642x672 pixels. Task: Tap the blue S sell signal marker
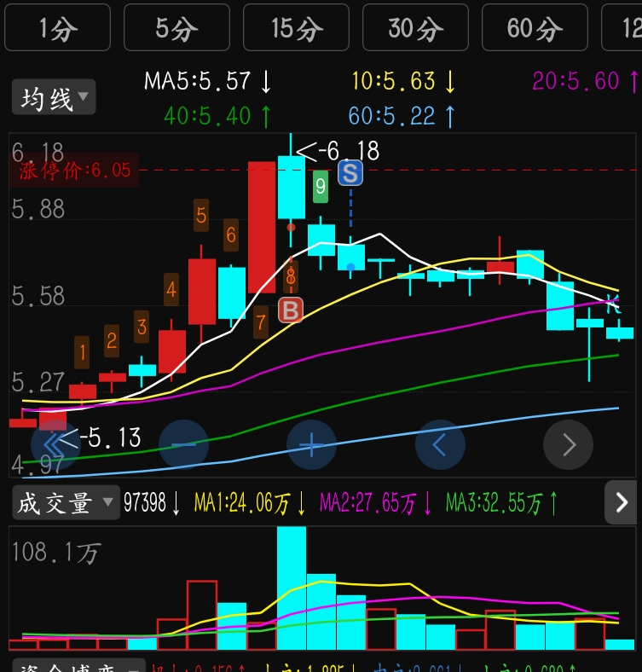click(x=350, y=173)
